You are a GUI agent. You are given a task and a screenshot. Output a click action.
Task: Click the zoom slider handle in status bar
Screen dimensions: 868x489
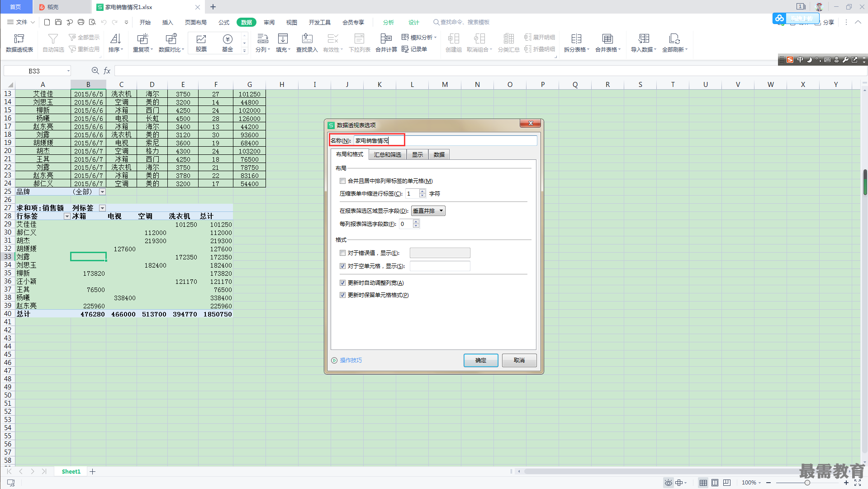(x=807, y=483)
